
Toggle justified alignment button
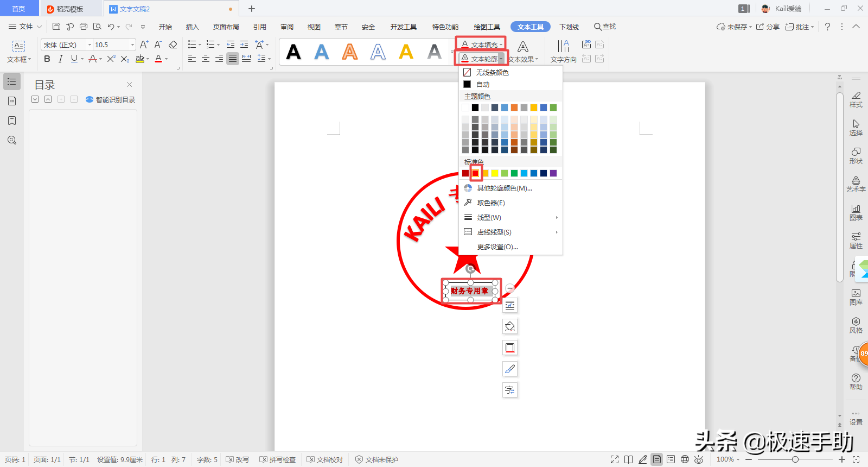pos(233,59)
